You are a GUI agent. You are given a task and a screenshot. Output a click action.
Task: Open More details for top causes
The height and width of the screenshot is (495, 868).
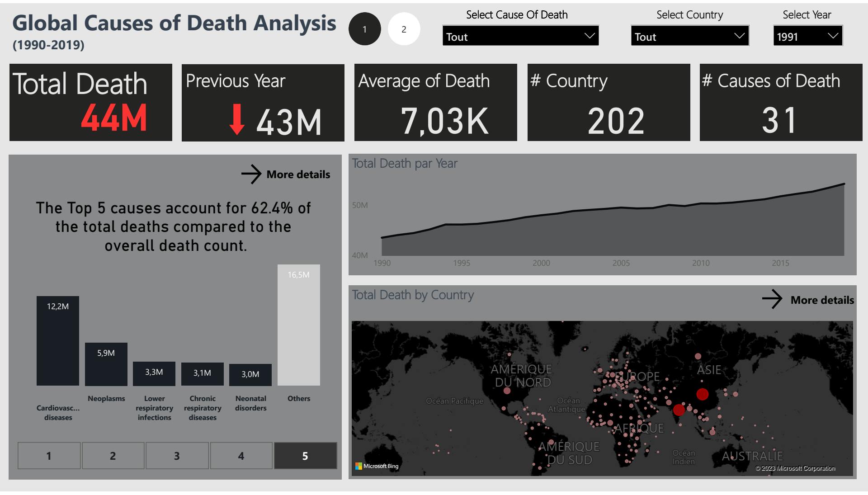[298, 174]
